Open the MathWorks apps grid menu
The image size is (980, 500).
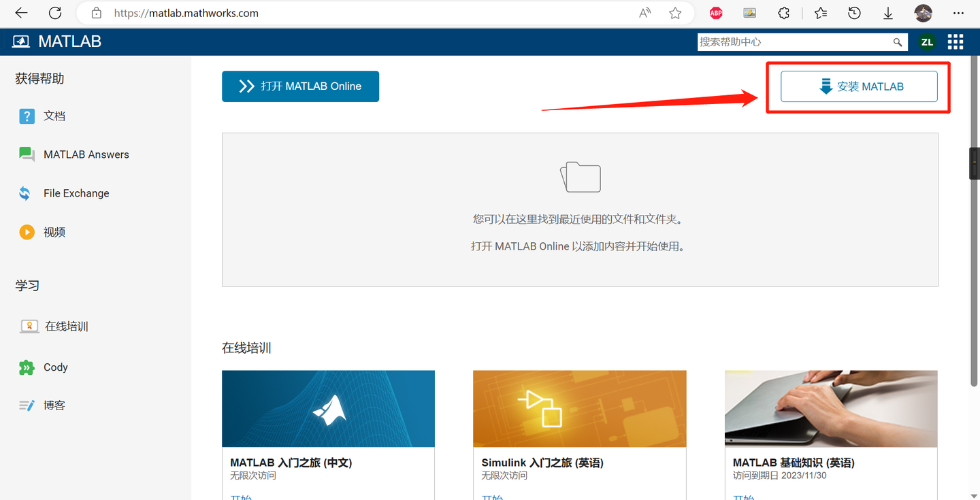(x=955, y=42)
